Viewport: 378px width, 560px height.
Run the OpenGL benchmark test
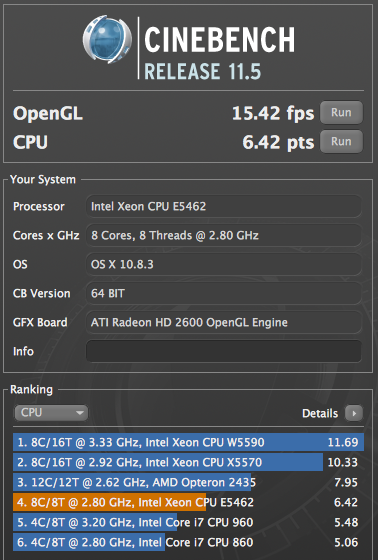tap(341, 112)
